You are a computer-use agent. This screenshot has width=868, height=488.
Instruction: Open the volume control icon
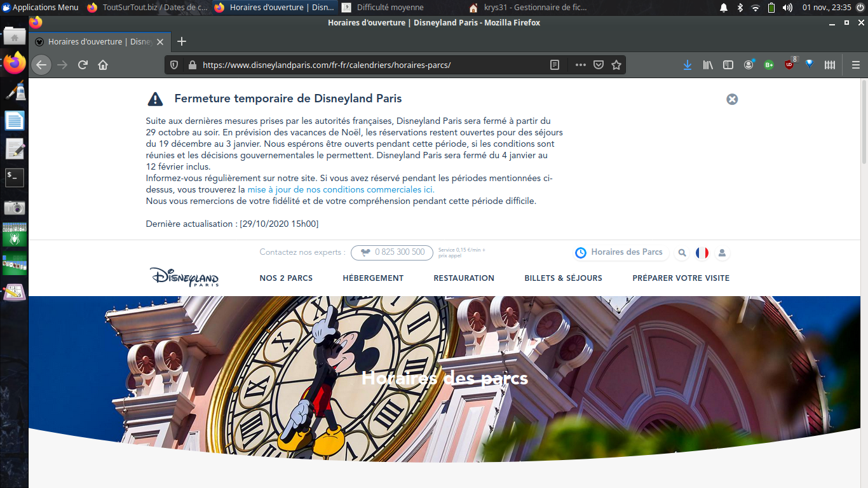[x=787, y=8]
